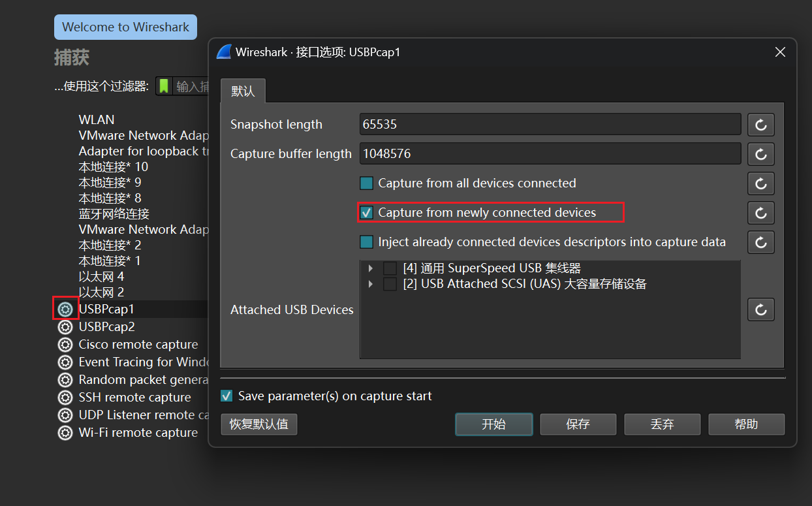The height and width of the screenshot is (506, 812).
Task: Reset 'Inject already connected devices descriptors' option
Action: (x=761, y=242)
